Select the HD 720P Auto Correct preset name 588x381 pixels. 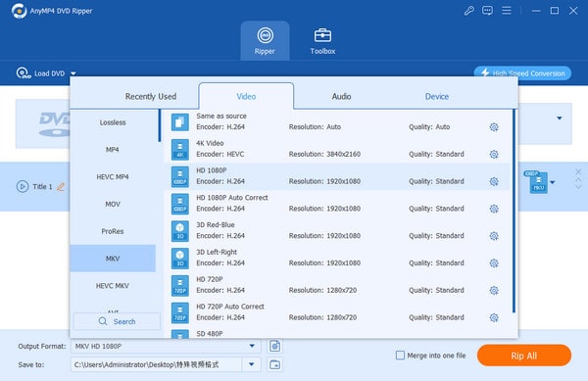tap(230, 307)
